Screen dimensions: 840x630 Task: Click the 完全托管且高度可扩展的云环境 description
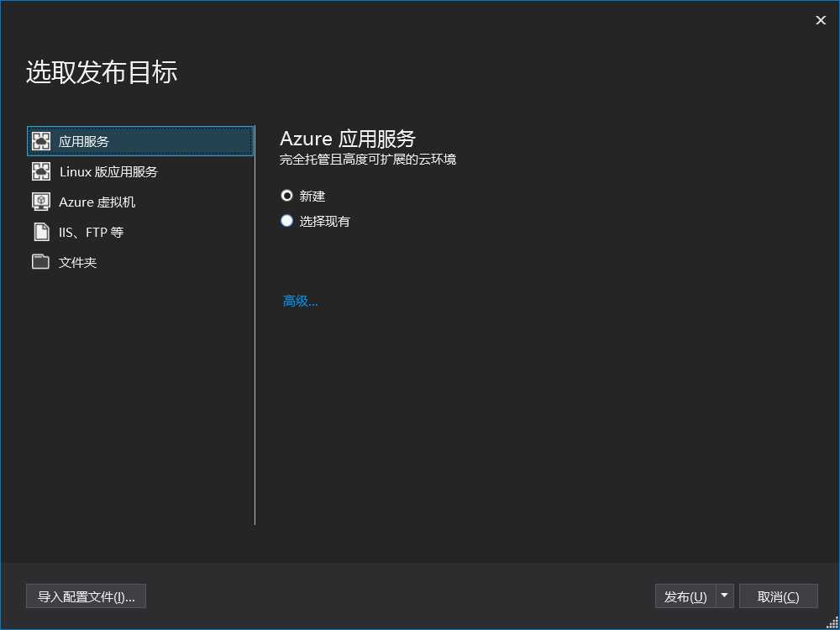point(368,160)
